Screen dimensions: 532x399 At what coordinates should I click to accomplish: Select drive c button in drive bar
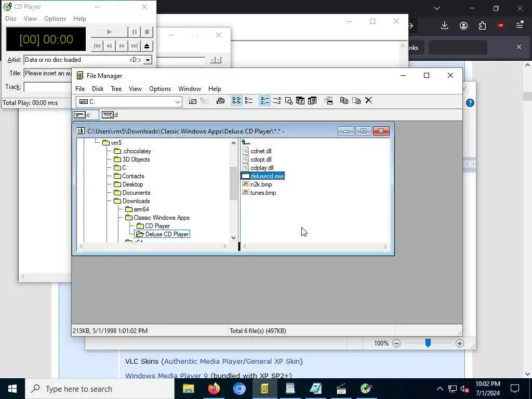coord(86,115)
